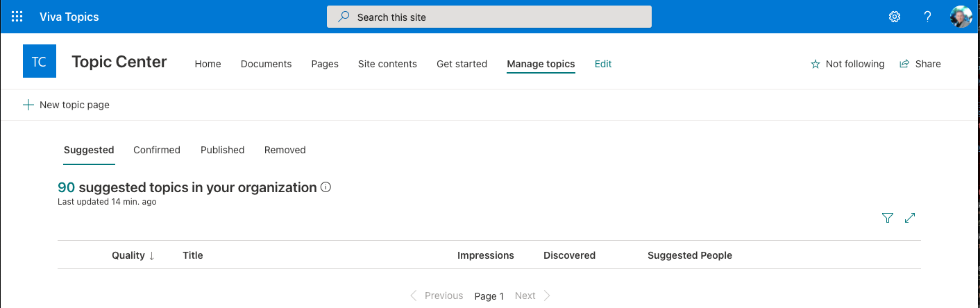Click the Edit navigation link

coord(603,64)
